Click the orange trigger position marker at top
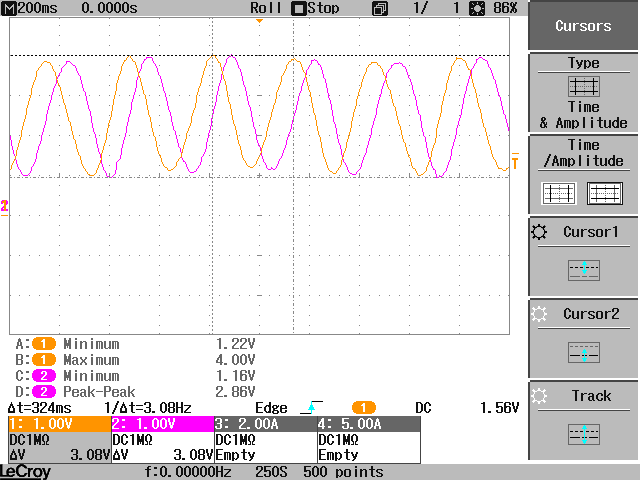640x480 pixels. click(x=259, y=21)
